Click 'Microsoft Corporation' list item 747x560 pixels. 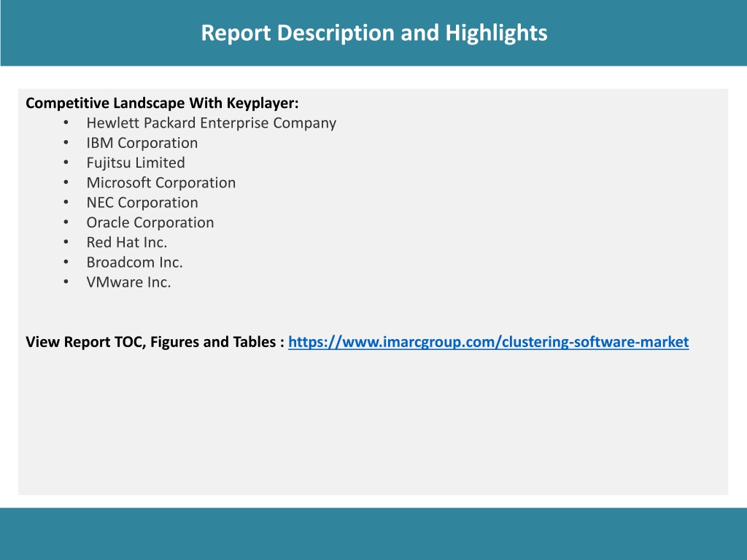click(x=161, y=183)
